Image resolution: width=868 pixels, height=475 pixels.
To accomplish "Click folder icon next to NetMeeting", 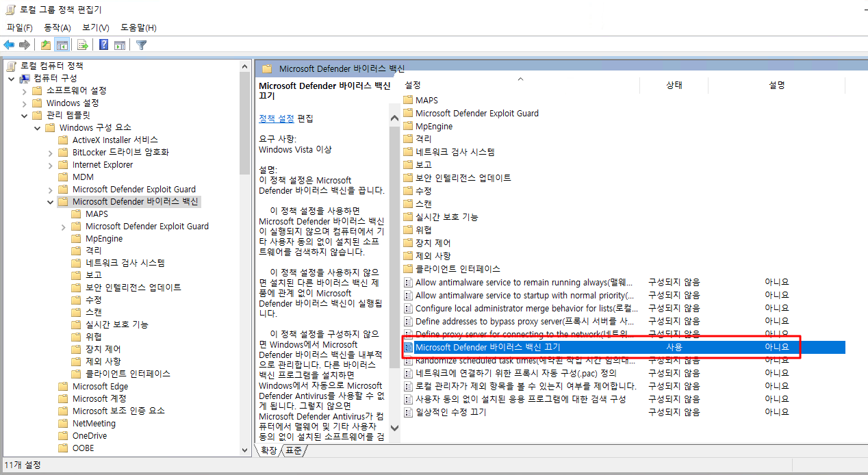I will click(x=64, y=423).
